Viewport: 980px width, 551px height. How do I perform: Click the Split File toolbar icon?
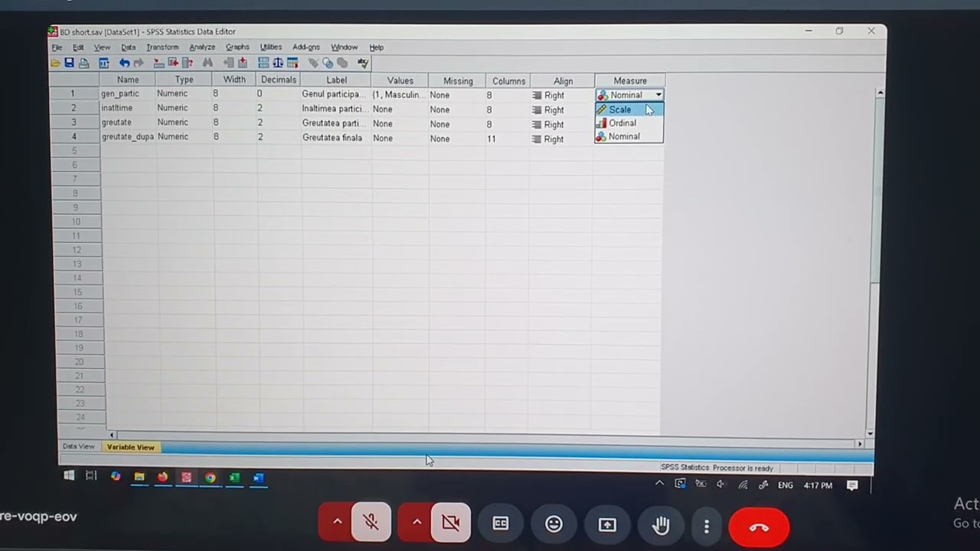[x=263, y=64]
